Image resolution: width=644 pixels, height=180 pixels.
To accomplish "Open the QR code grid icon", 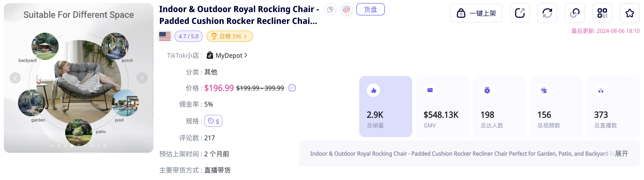I will pos(602,13).
